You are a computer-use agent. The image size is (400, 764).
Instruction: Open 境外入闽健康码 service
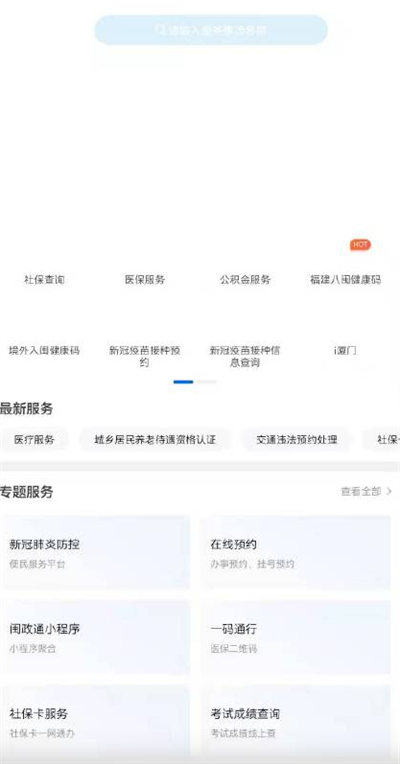[x=44, y=350]
